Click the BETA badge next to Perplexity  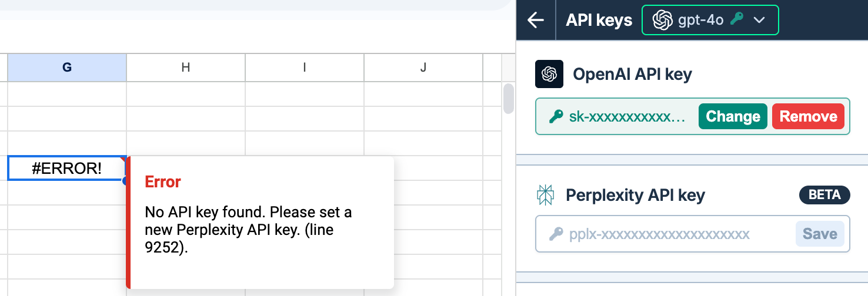[824, 195]
